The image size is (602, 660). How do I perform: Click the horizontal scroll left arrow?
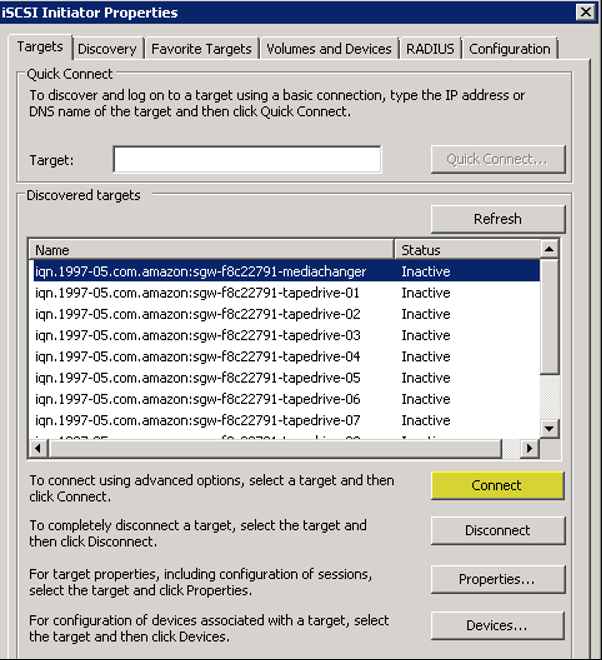(38, 448)
